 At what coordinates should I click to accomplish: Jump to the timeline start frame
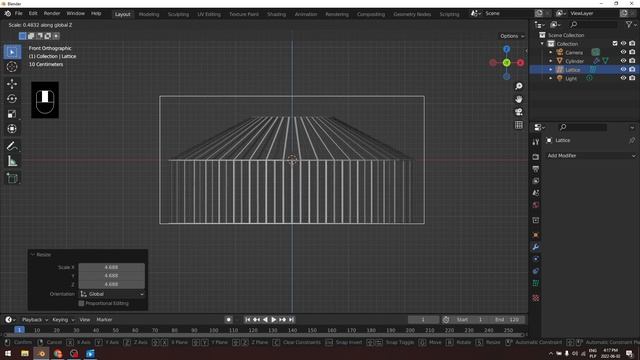pos(248,320)
